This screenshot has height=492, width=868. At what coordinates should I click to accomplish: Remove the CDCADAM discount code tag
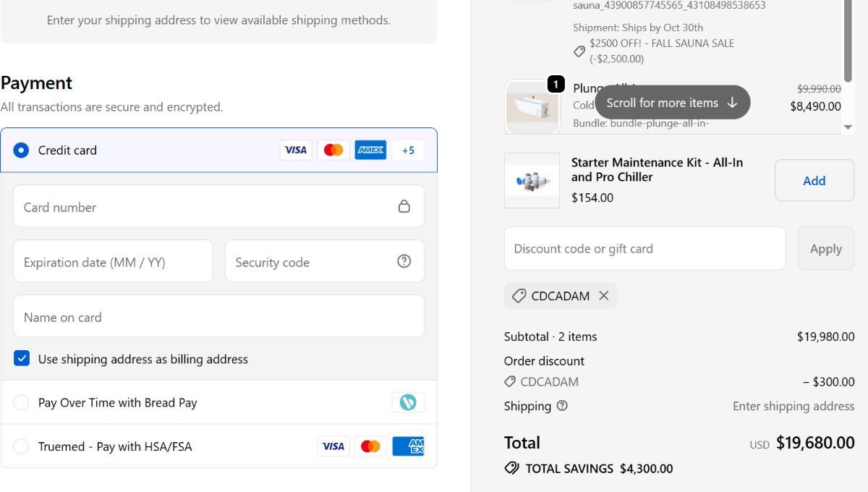coord(604,296)
